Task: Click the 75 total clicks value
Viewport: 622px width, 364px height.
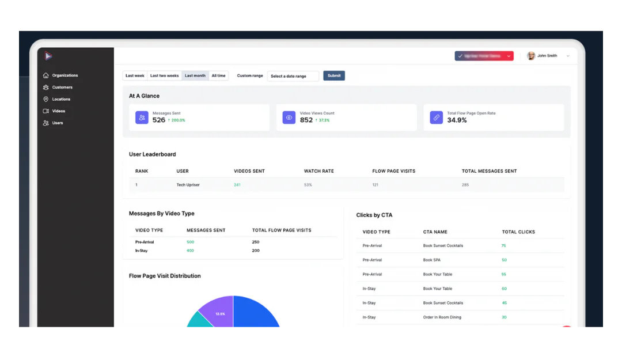Action: [x=503, y=246]
